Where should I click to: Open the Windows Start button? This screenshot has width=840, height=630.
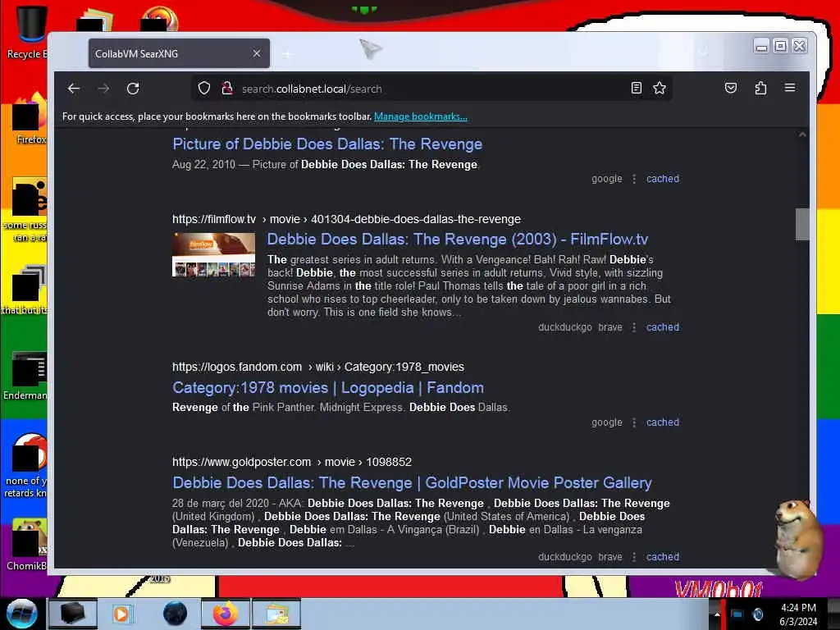[22, 614]
